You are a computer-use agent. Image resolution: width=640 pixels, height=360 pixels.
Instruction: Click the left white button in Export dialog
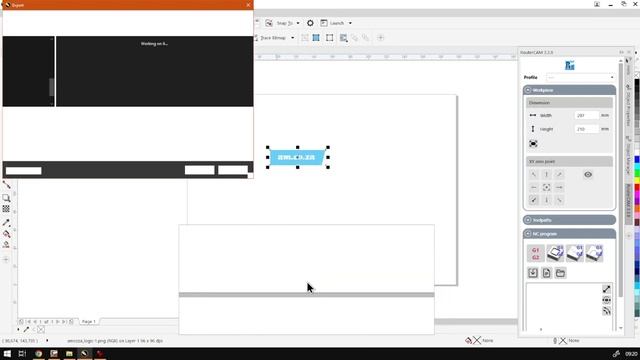24,171
